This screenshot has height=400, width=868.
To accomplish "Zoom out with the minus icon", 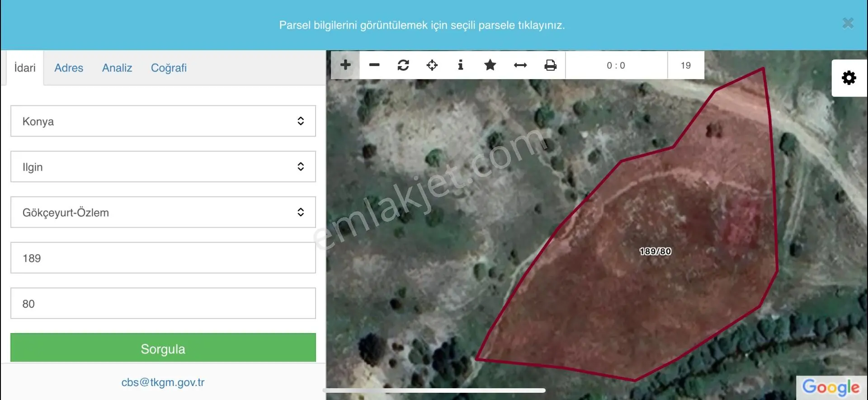I will point(374,65).
